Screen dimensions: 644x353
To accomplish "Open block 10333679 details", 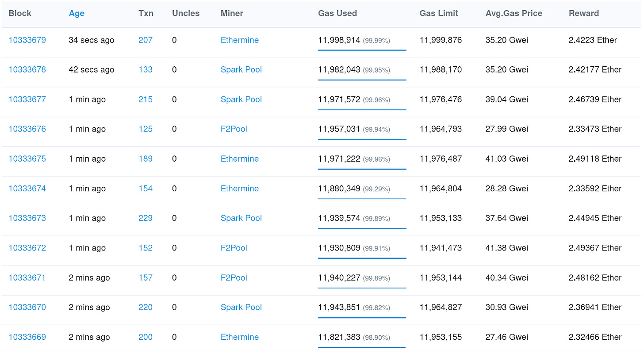I will click(x=27, y=40).
